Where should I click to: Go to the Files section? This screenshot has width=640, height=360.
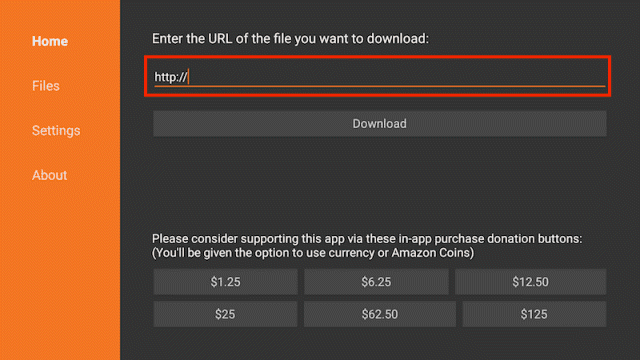coord(46,86)
